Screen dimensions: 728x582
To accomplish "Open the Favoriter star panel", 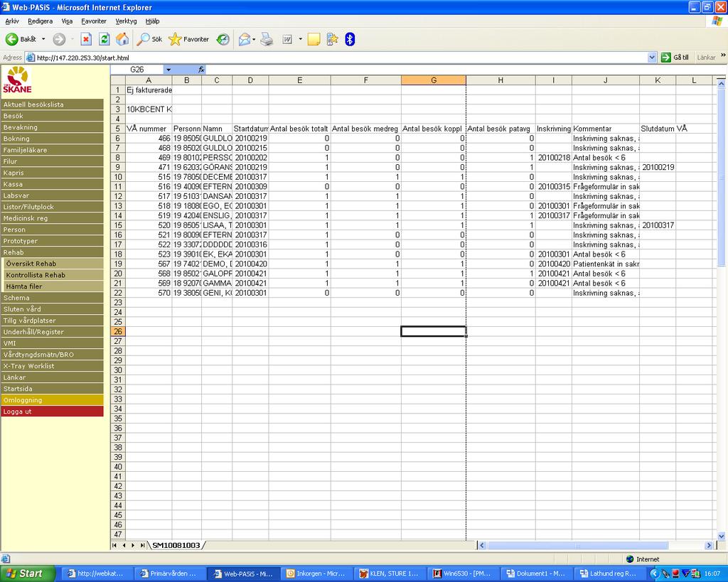I will click(188, 40).
